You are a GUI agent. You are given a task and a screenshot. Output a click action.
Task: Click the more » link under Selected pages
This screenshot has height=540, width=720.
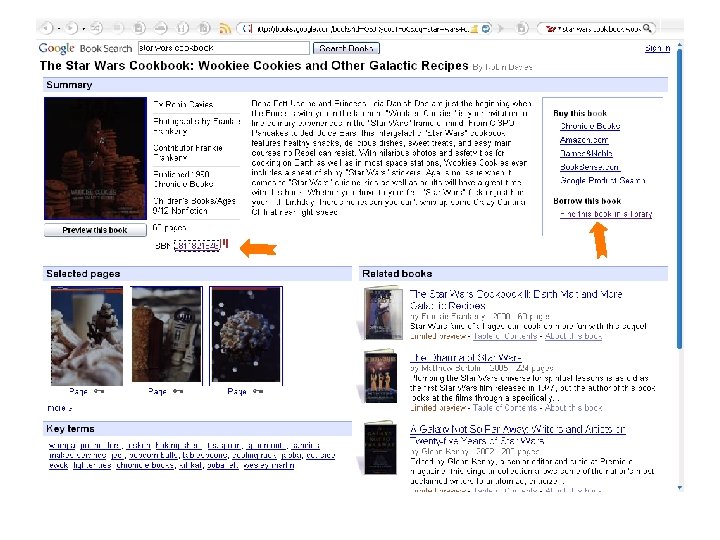click(x=59, y=408)
